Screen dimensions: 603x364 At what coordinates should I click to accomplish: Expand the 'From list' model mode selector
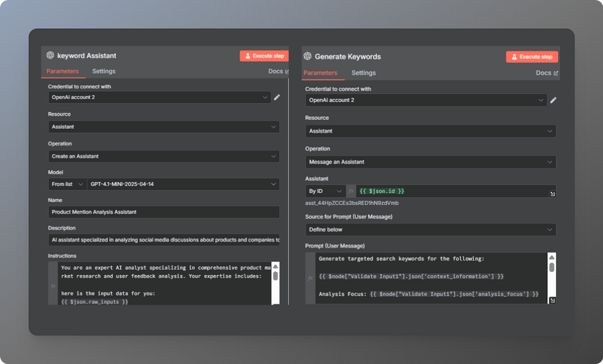tap(67, 184)
